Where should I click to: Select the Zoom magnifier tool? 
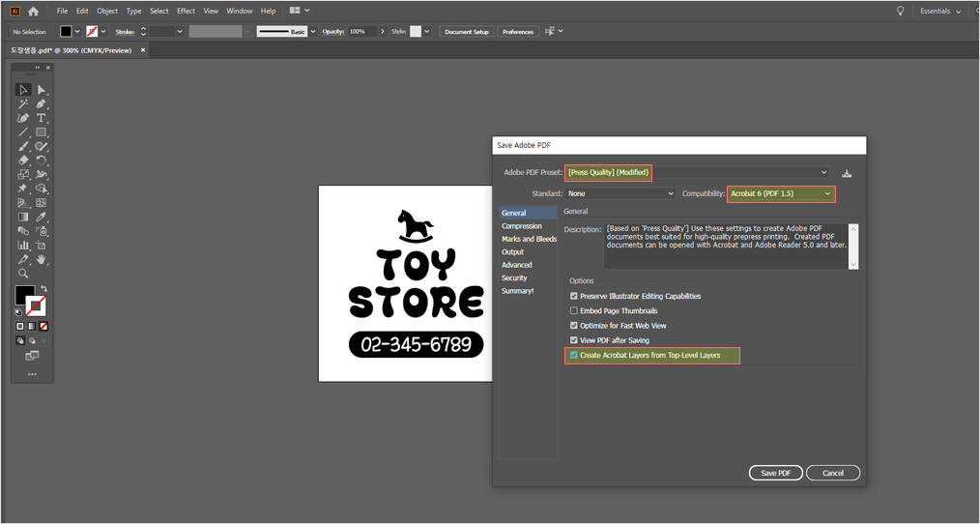(x=23, y=274)
